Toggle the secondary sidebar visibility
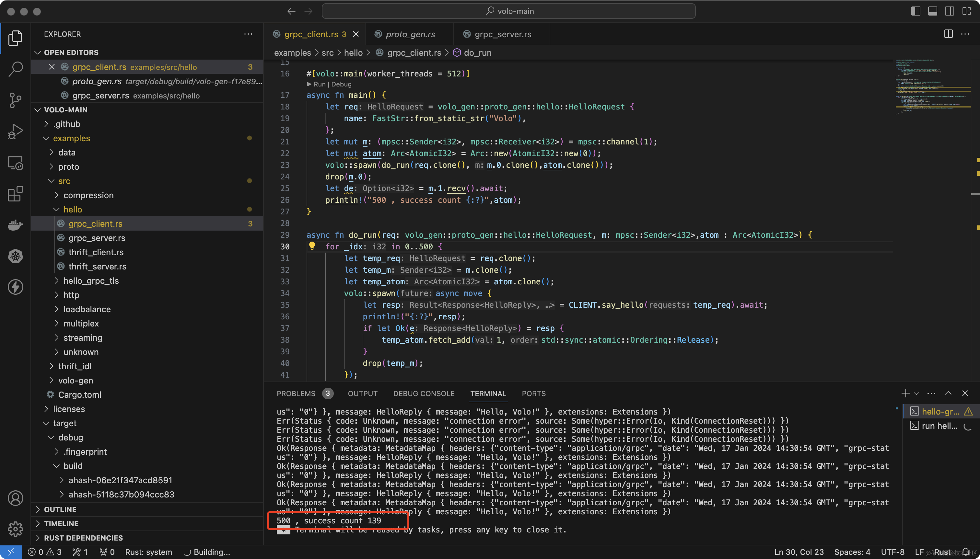 (x=949, y=11)
